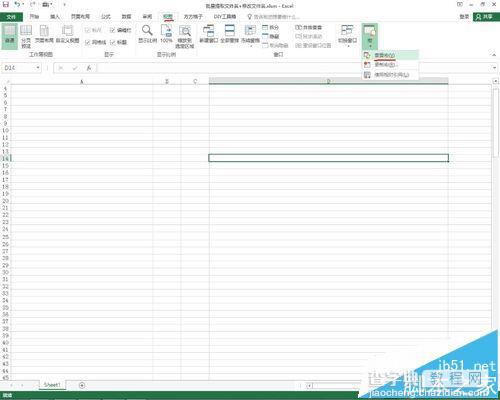Select the Normal (普通) workbook view icon
This screenshot has width=500, height=400.
[x=9, y=36]
